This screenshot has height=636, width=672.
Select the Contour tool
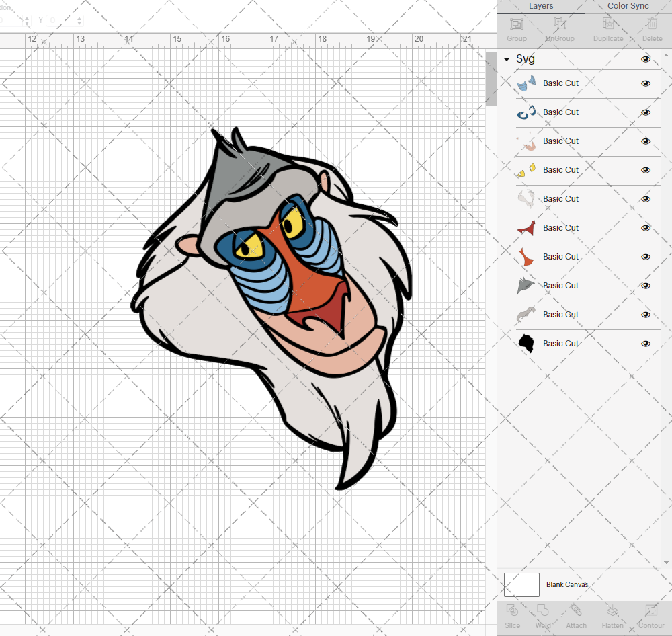651,610
